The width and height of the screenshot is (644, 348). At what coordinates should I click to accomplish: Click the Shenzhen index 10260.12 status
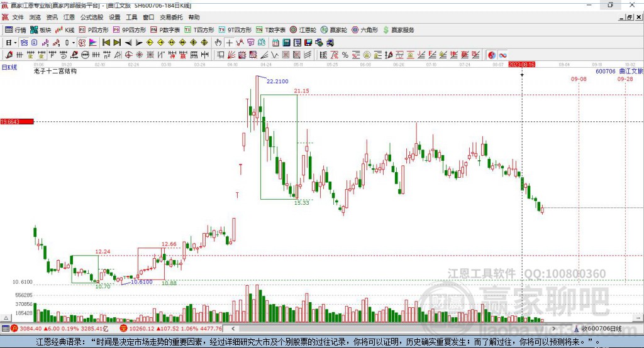pos(140,329)
